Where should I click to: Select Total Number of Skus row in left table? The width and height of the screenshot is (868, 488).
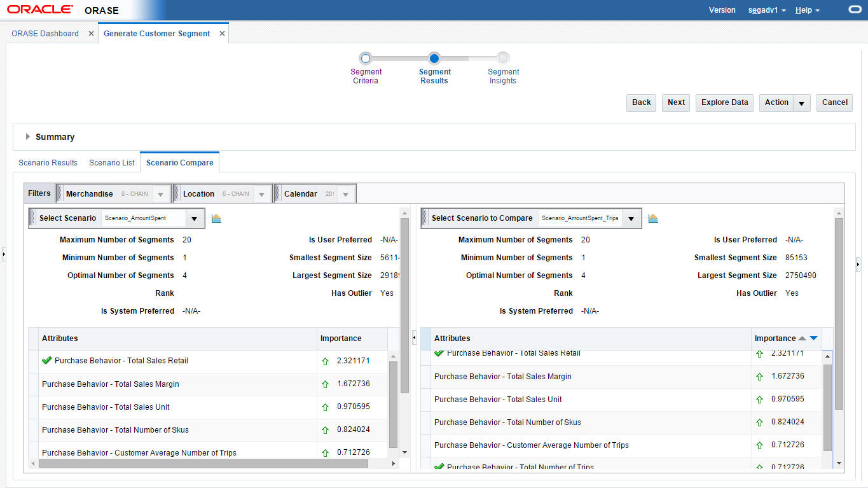[x=208, y=430]
